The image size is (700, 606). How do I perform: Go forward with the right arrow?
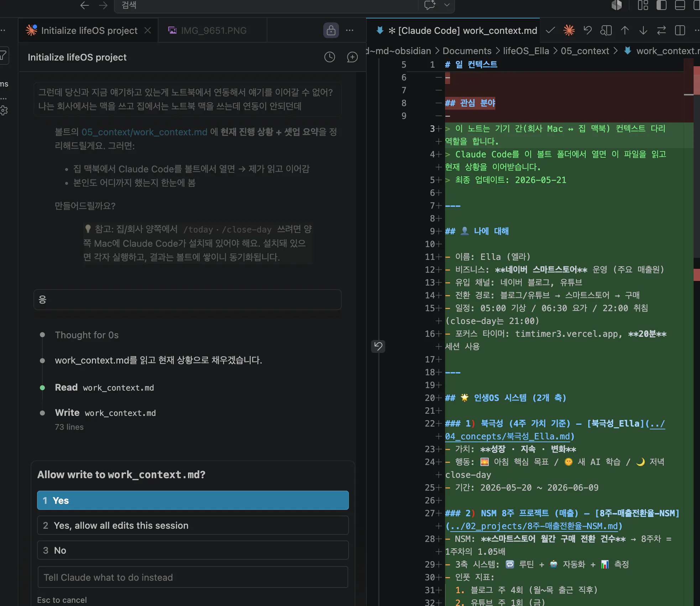[x=103, y=5]
